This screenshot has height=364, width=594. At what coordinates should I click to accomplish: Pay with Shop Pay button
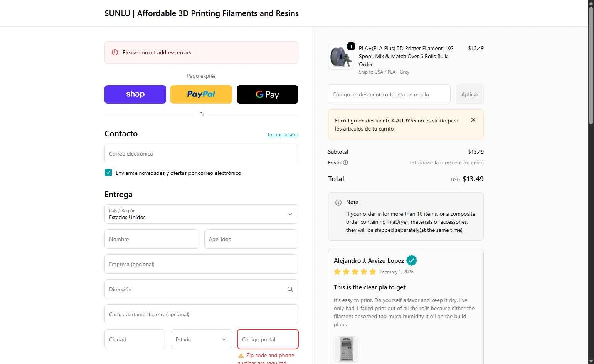tap(135, 94)
